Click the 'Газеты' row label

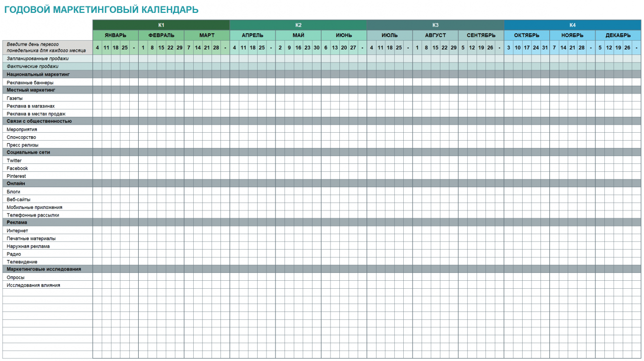(48, 98)
